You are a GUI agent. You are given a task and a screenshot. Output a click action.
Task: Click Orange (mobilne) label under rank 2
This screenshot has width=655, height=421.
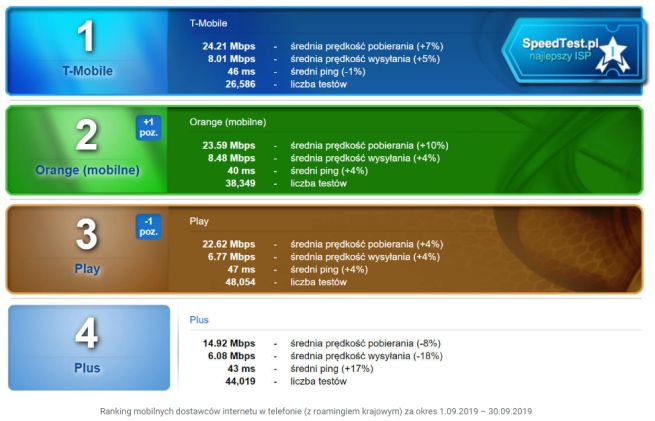coord(87,170)
